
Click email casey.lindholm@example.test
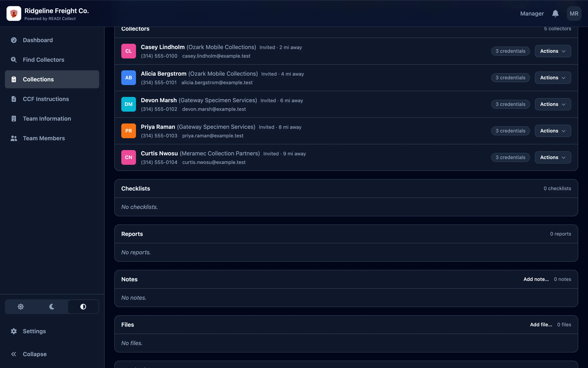click(216, 56)
